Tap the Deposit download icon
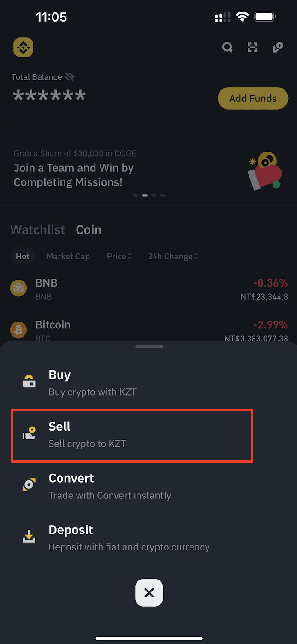 tap(29, 536)
